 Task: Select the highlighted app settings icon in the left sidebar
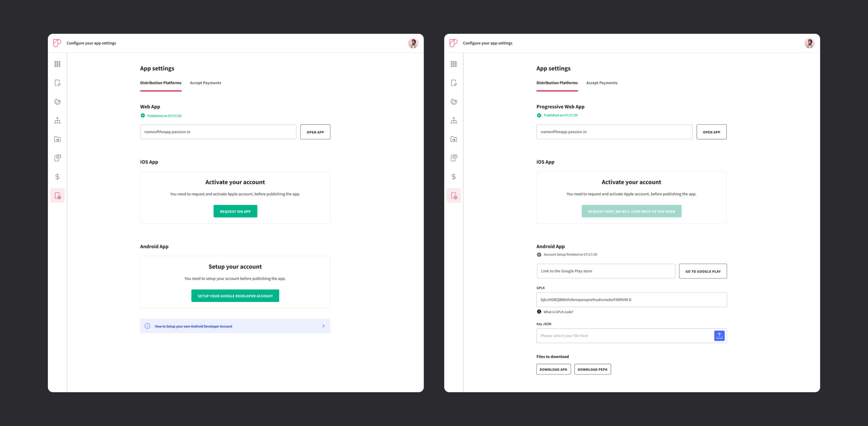point(57,196)
